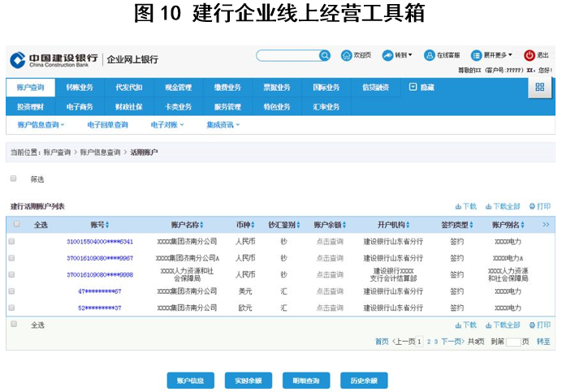
Task: Open the grid view icon at right
Action: click(x=538, y=88)
